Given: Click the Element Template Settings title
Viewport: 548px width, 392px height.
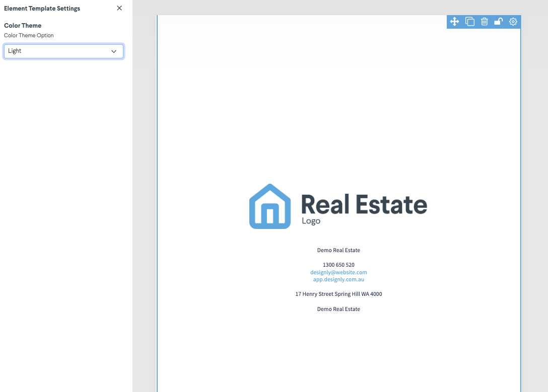Looking at the screenshot, I should (x=42, y=9).
